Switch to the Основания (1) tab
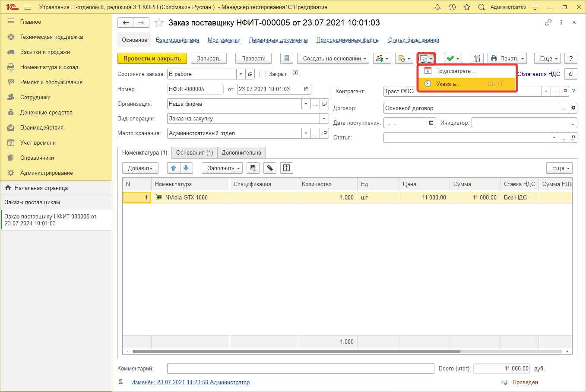 194,153
